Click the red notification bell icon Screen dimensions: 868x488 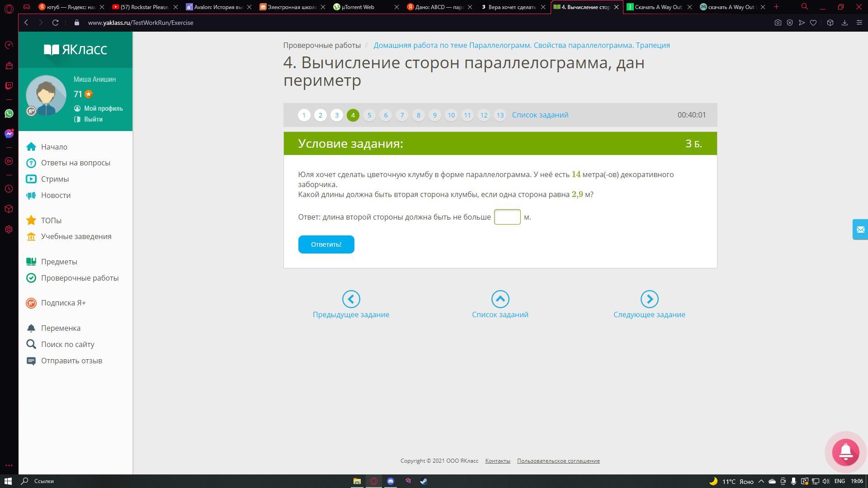point(845,451)
